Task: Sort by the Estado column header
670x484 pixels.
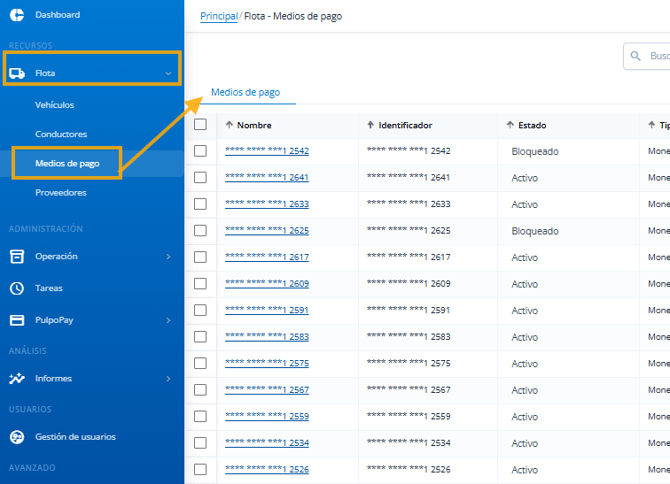Action: (532, 125)
